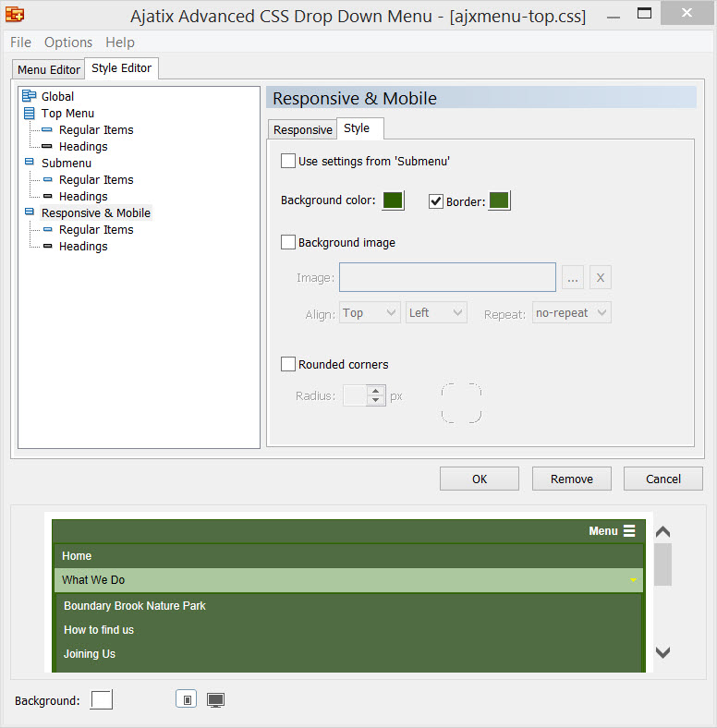This screenshot has height=728, width=717.
Task: Select Responsive & Mobile in the tree
Action: 96,212
